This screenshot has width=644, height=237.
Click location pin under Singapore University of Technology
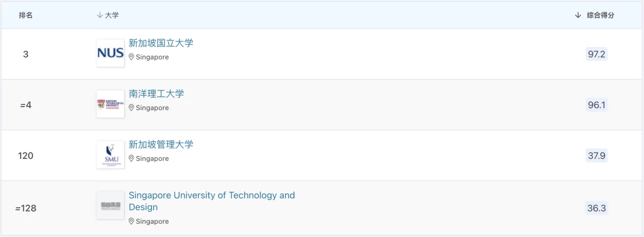(x=131, y=222)
